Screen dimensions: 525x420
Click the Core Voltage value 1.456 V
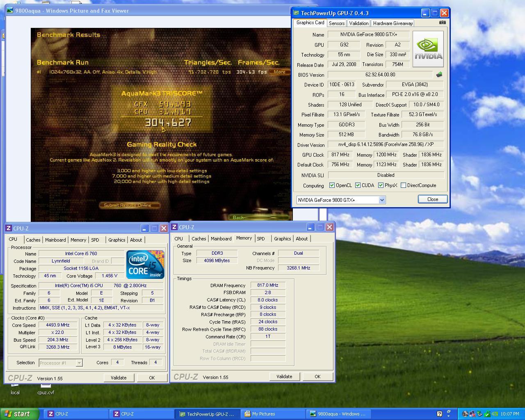coord(109,276)
